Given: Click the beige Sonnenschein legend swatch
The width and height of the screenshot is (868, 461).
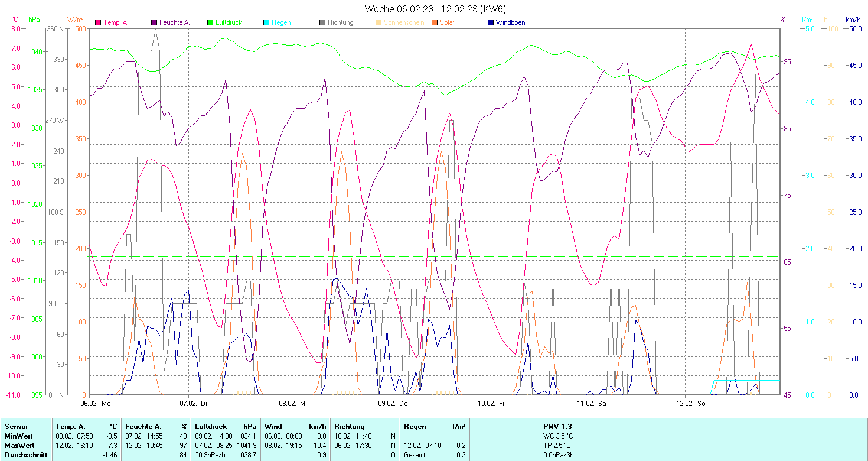Looking at the screenshot, I should 378,22.
